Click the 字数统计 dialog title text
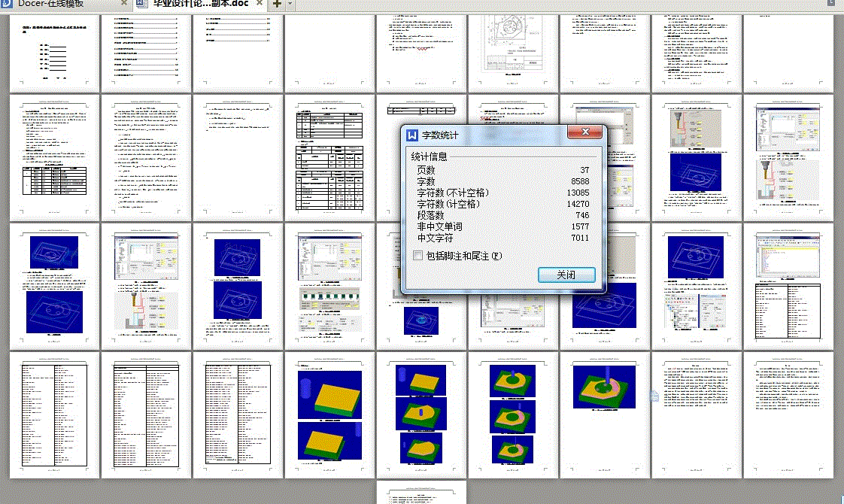 click(x=440, y=135)
